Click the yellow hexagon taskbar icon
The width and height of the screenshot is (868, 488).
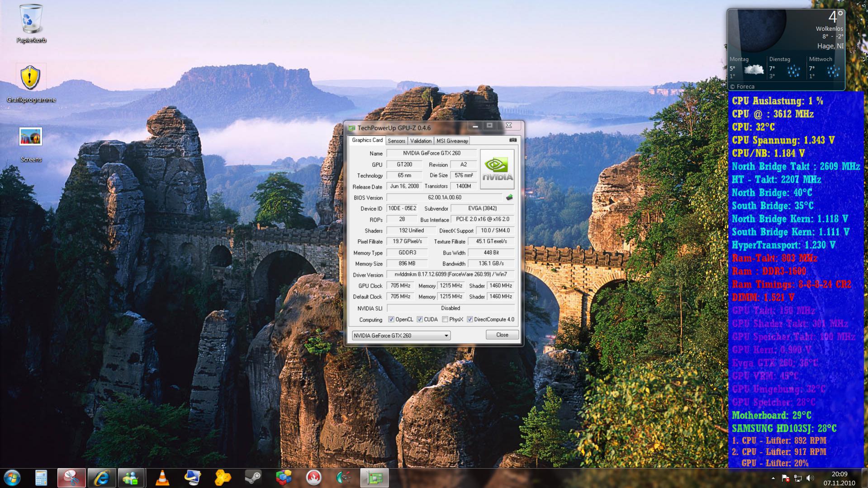click(223, 478)
